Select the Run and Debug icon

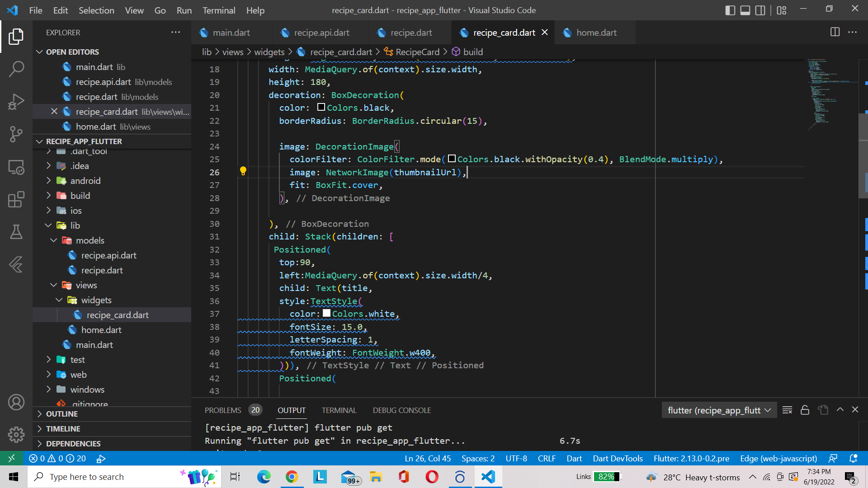(16, 101)
